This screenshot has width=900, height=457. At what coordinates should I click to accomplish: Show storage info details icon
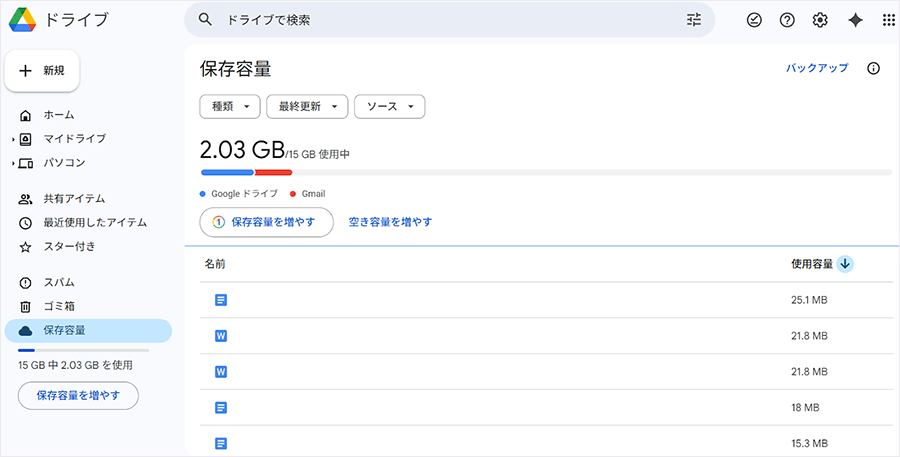pyautogui.click(x=873, y=68)
